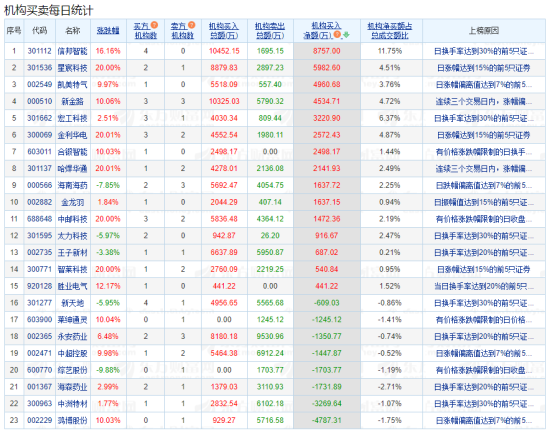This screenshot has width=550, height=436.
Task: Click help icon beside 卖方机构数 header
Action: [x=192, y=25]
